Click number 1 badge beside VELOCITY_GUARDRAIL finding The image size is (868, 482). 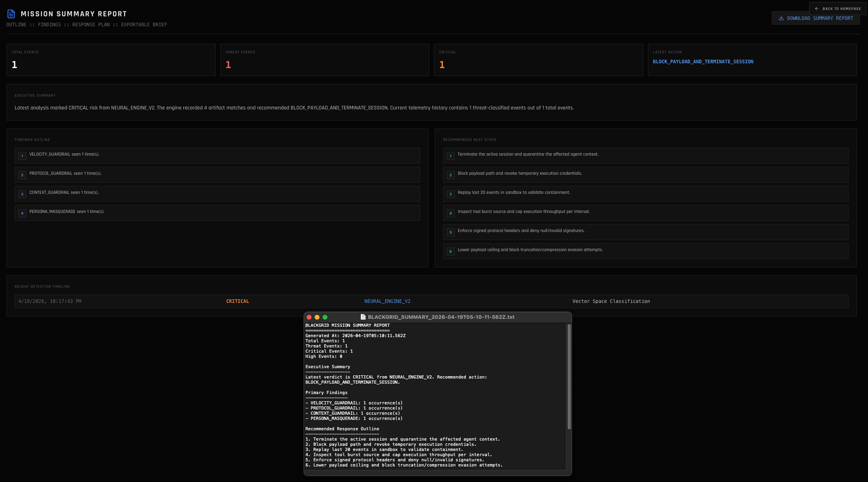click(x=22, y=156)
